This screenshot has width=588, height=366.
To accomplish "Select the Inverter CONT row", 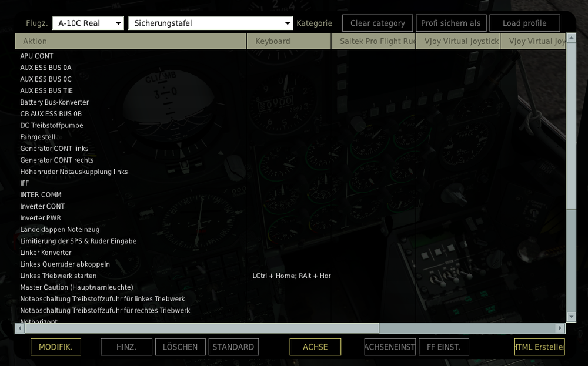I will pos(290,206).
